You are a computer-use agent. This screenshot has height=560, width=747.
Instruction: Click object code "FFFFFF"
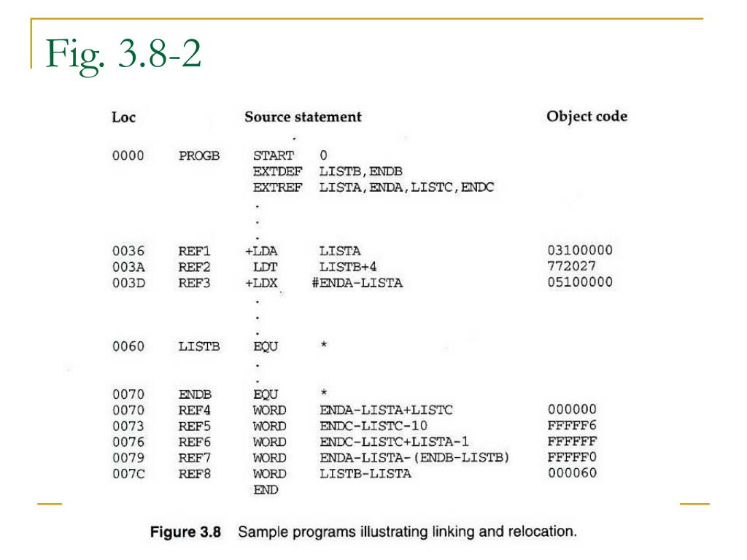pyautogui.click(x=572, y=441)
